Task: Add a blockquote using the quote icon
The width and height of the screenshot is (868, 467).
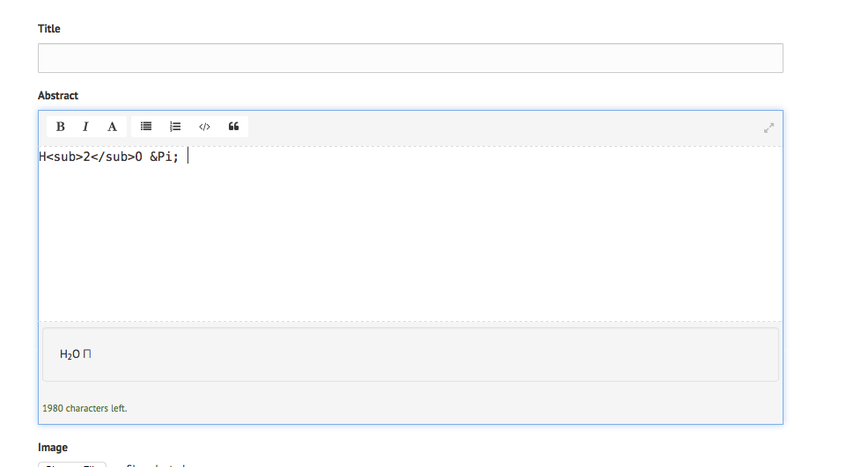Action: [233, 127]
